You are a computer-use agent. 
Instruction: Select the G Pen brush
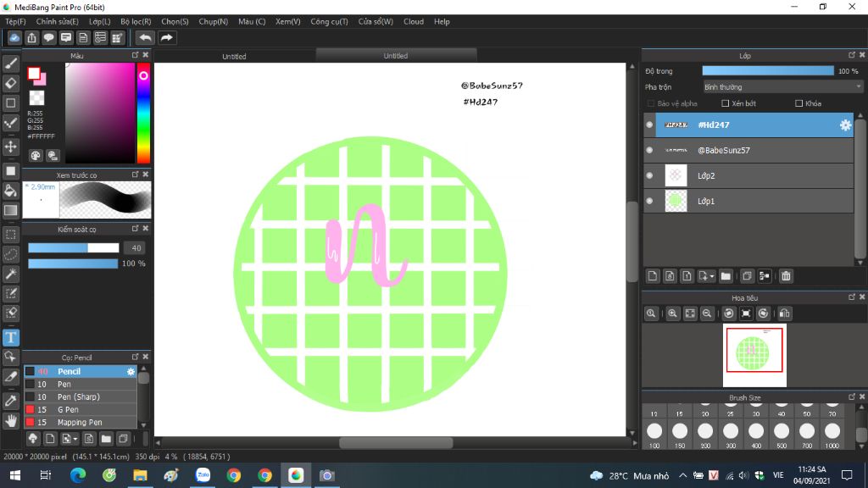(x=80, y=409)
